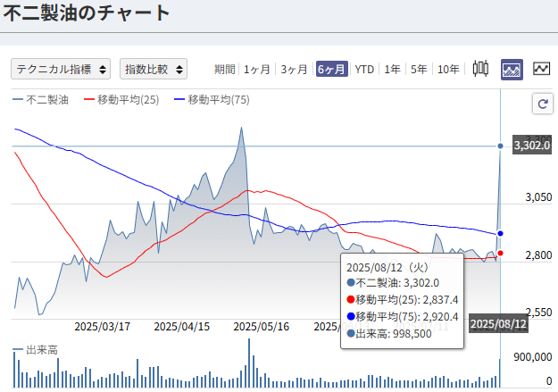Open the テクニカル指標 dropdown
This screenshot has width=558, height=392.
tap(61, 69)
